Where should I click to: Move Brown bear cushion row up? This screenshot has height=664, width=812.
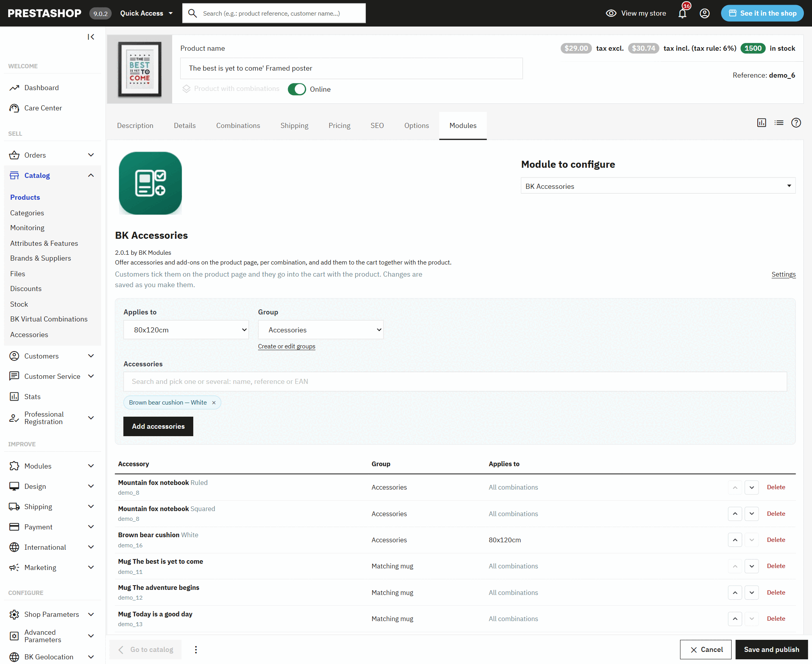point(735,540)
